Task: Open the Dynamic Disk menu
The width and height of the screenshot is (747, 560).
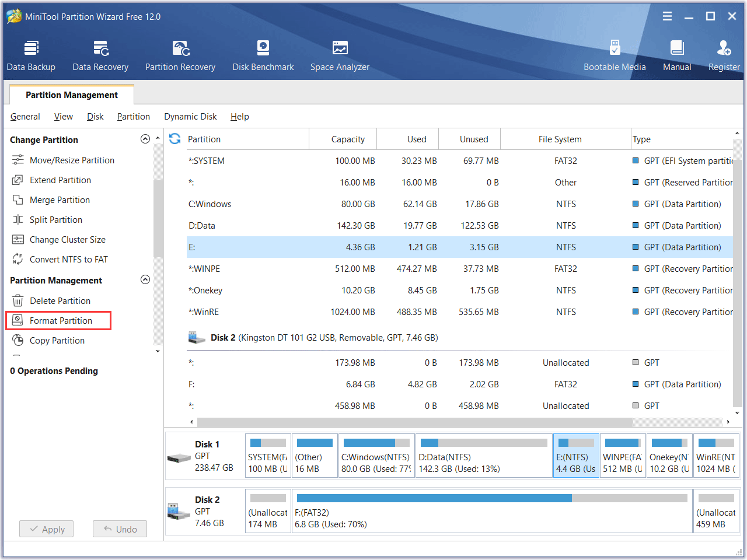Action: point(190,117)
